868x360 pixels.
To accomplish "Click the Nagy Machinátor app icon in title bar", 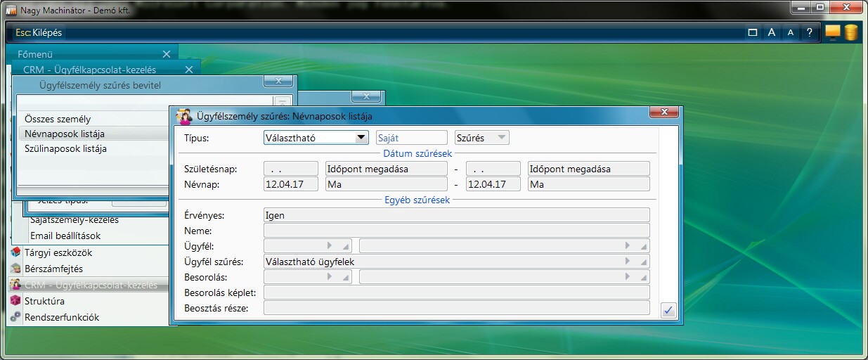I will [11, 9].
